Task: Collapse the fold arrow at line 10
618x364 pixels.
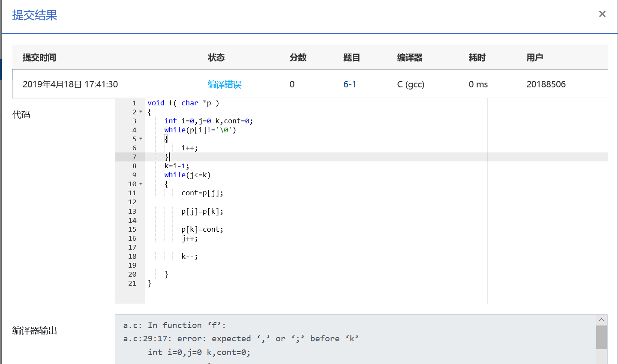Action: [141, 184]
